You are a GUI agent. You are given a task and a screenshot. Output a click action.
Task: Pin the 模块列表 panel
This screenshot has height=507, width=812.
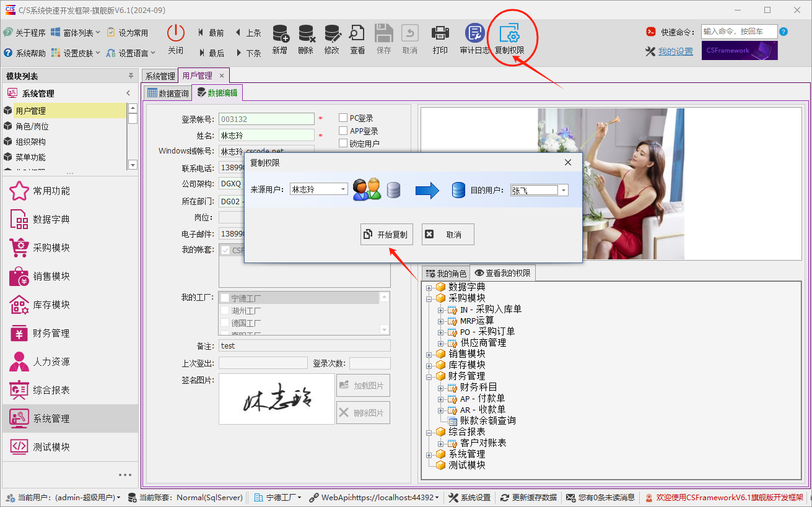tap(131, 76)
